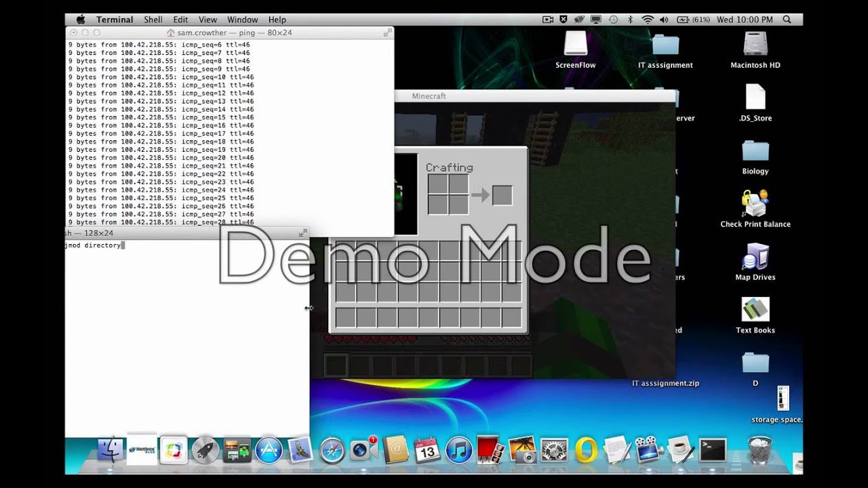
Task: Click the ping terminal window title
Action: pyautogui.click(x=229, y=33)
